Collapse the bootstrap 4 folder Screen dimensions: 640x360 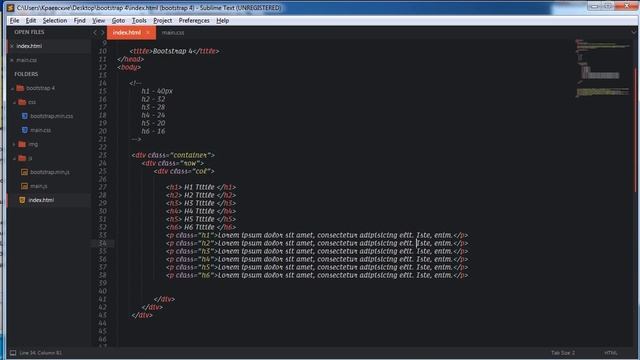12,88
